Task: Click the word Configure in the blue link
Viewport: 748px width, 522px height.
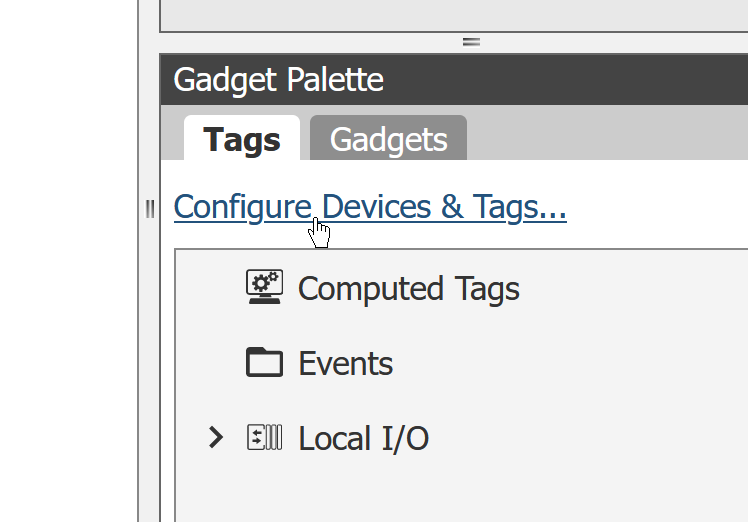Action: 243,207
